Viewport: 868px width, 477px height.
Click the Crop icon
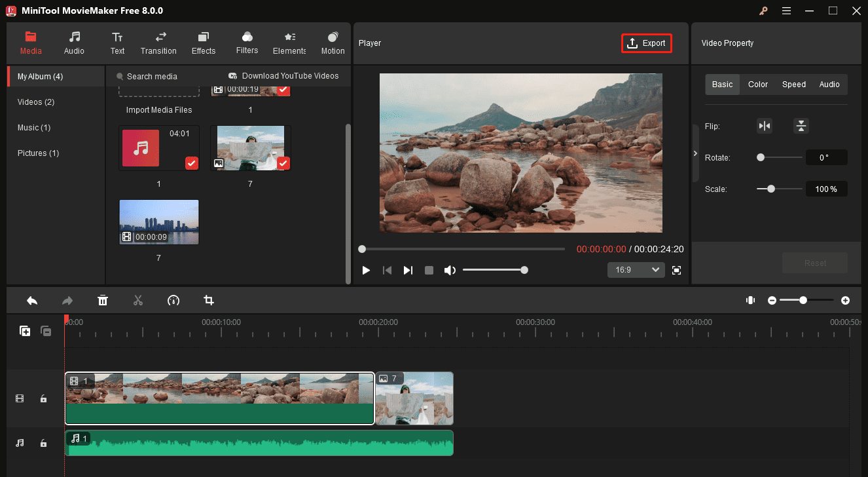pos(209,300)
